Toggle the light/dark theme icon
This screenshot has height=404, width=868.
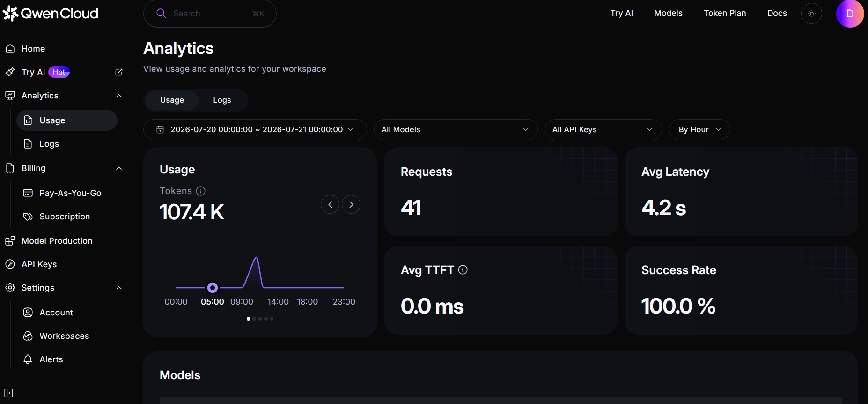pos(811,14)
